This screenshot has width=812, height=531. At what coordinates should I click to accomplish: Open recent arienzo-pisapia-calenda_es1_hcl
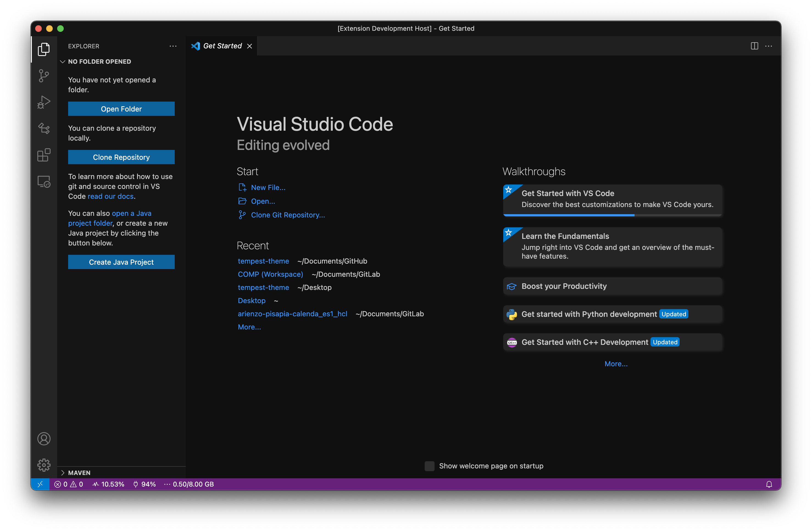click(292, 314)
